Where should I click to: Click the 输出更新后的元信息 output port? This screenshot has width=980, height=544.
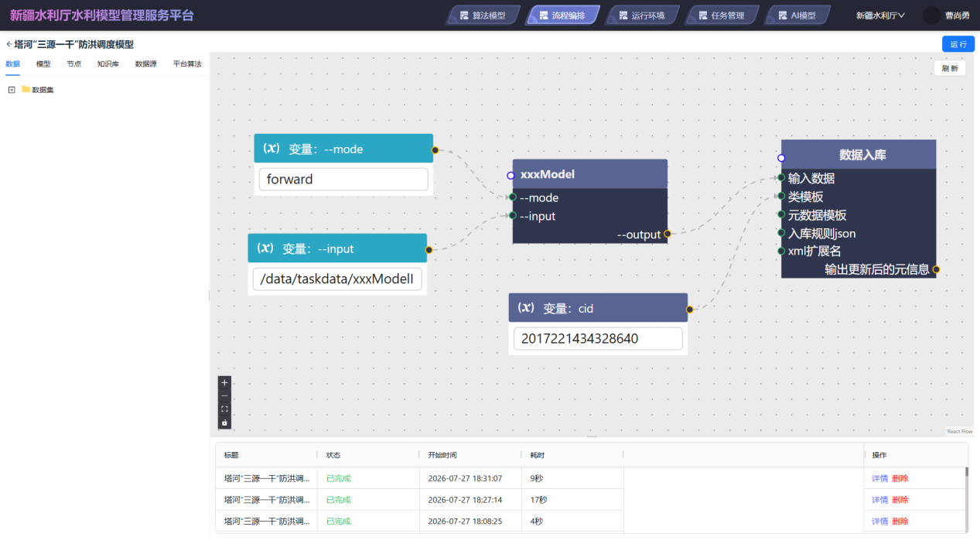pos(936,269)
